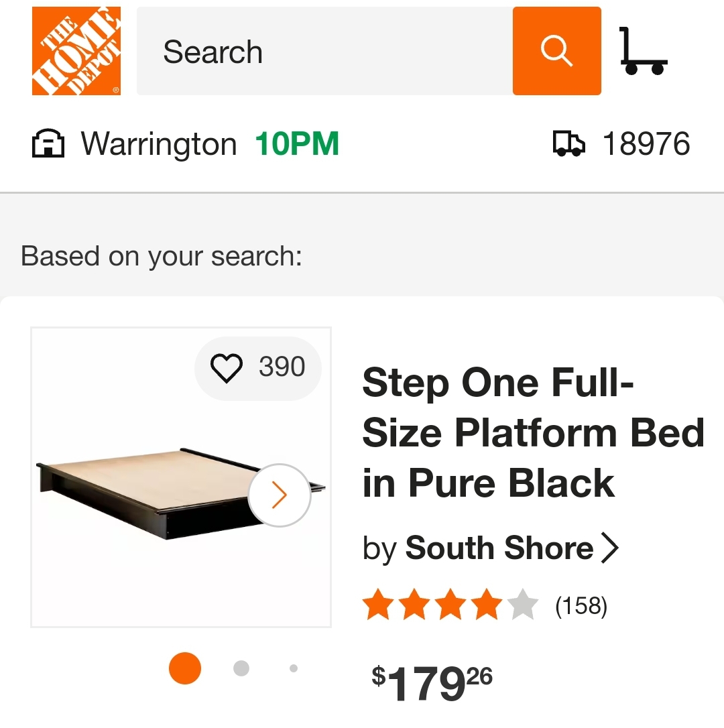Open the South Shore brand link
Image resolution: width=724 pixels, height=728 pixels.
(499, 548)
